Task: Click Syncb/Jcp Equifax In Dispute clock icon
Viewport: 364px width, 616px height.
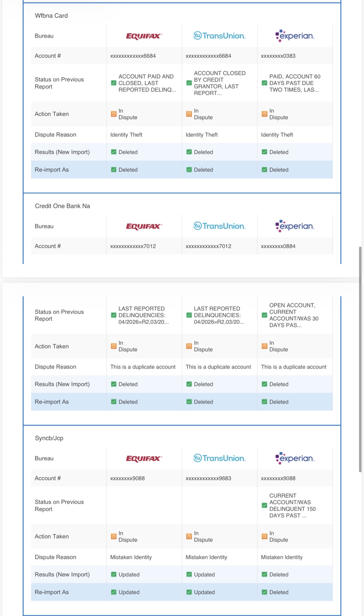Action: click(114, 536)
